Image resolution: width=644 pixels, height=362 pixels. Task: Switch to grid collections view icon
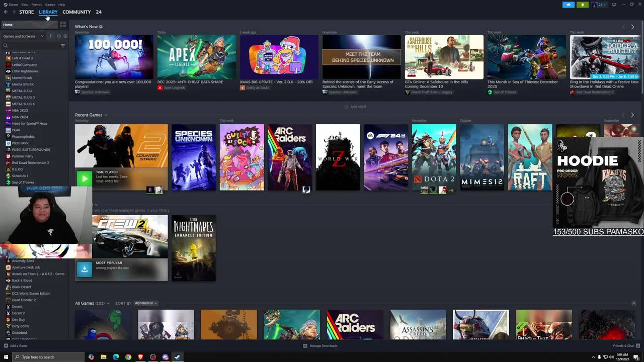coord(63,25)
